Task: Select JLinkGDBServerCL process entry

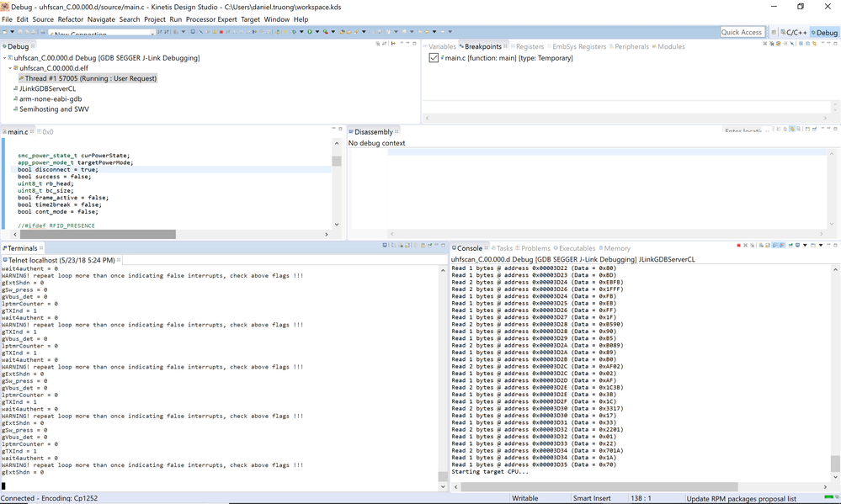Action: (x=45, y=88)
